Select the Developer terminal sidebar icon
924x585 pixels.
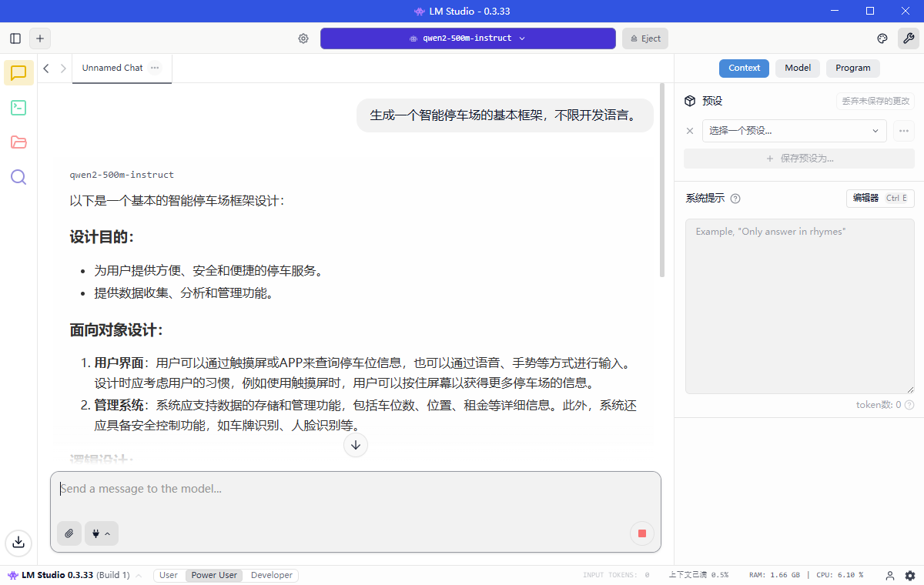(x=18, y=108)
